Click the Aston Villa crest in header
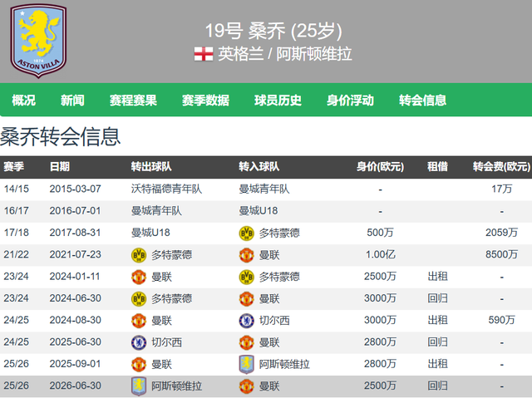The height and width of the screenshot is (398, 532). pyautogui.click(x=38, y=41)
